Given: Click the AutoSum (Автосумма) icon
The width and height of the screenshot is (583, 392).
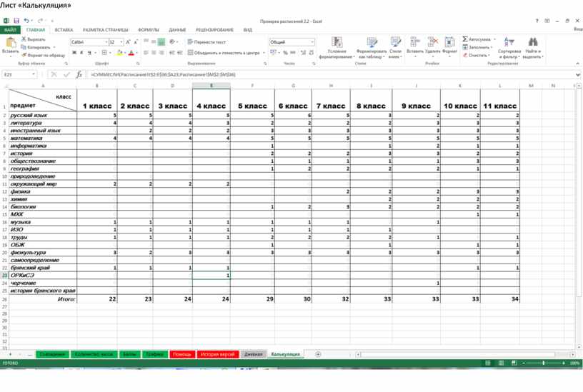Looking at the screenshot, I should pos(465,39).
